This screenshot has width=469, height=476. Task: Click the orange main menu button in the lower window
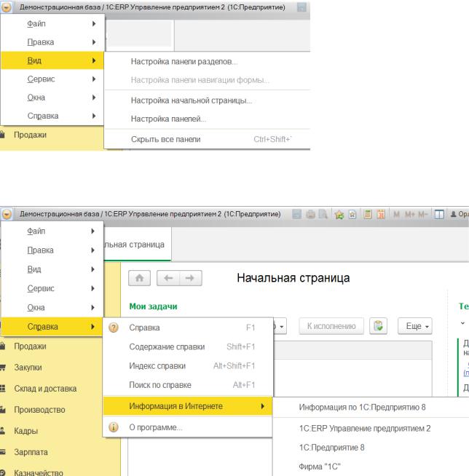point(7,214)
